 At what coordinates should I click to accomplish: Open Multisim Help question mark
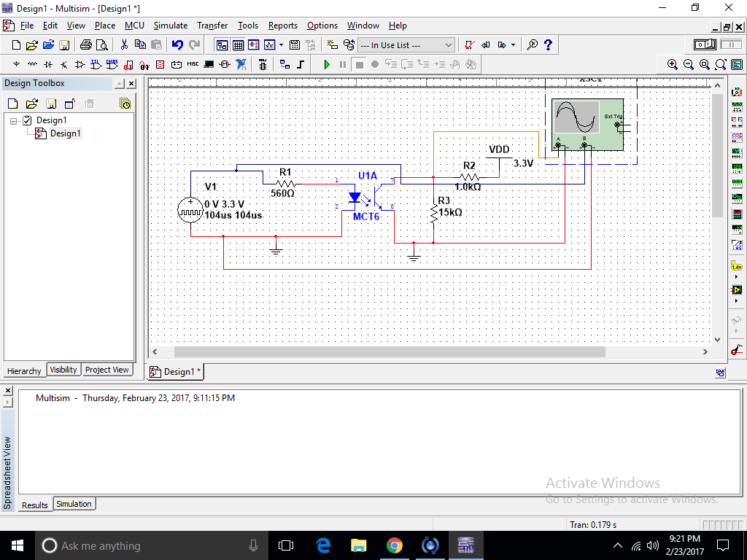pyautogui.click(x=549, y=44)
